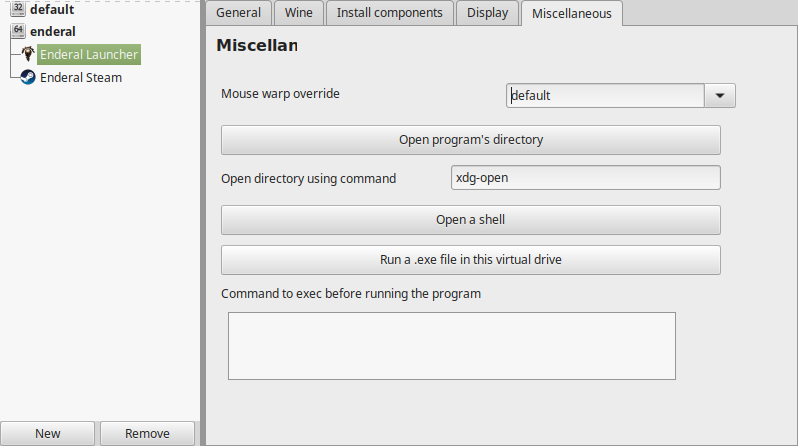
Task: Select the Miscellaneous tab
Action: (x=572, y=13)
